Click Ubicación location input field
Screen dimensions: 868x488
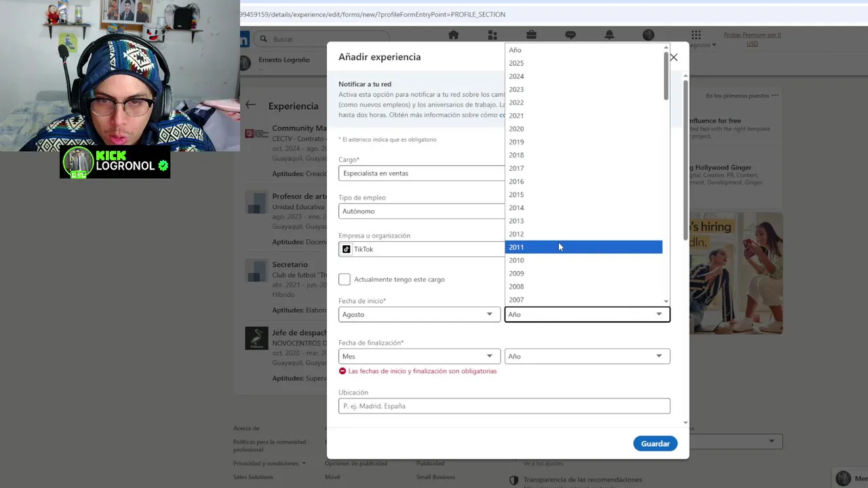tap(504, 406)
